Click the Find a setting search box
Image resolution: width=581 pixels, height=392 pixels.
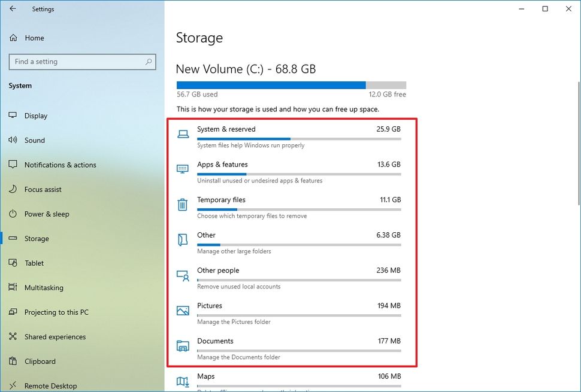pyautogui.click(x=82, y=62)
